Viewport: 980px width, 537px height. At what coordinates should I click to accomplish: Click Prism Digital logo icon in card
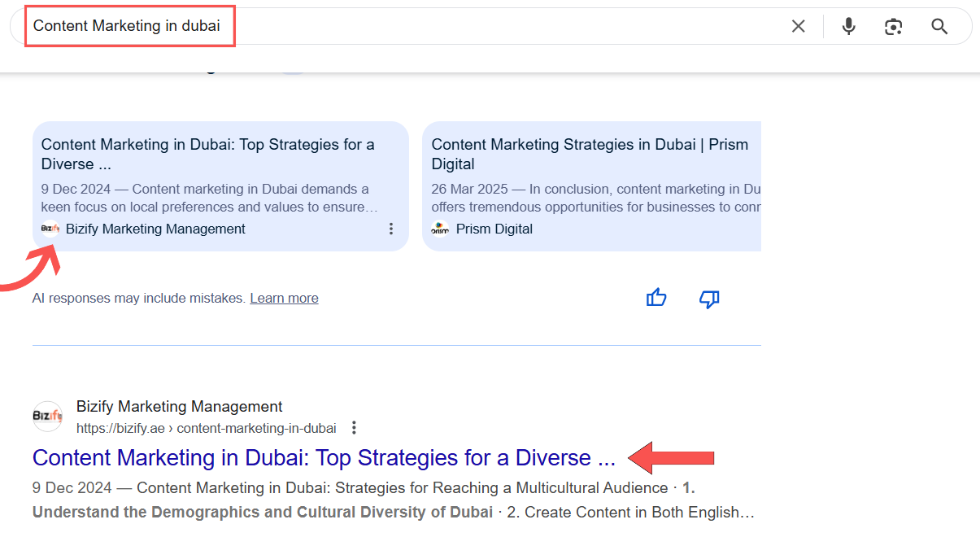pyautogui.click(x=440, y=229)
